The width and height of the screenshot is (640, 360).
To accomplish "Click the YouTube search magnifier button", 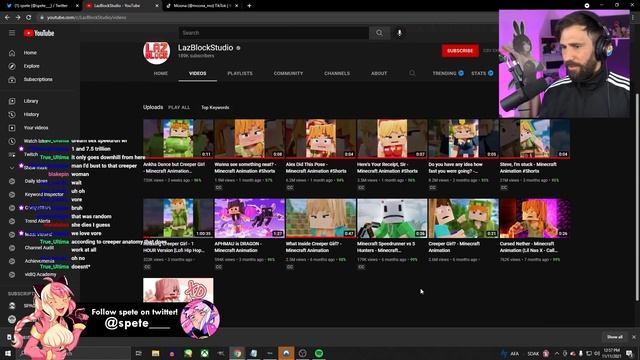I will pyautogui.click(x=379, y=33).
